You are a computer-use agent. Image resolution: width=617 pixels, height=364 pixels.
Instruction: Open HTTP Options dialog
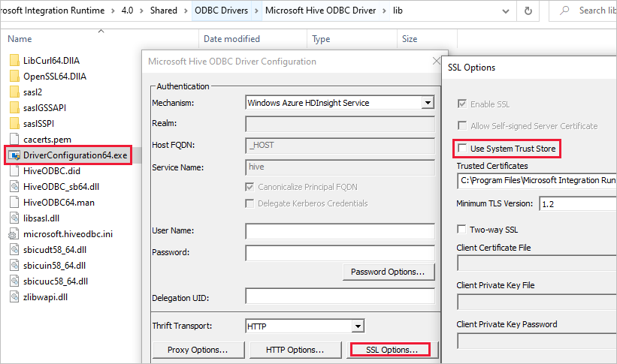coord(295,350)
